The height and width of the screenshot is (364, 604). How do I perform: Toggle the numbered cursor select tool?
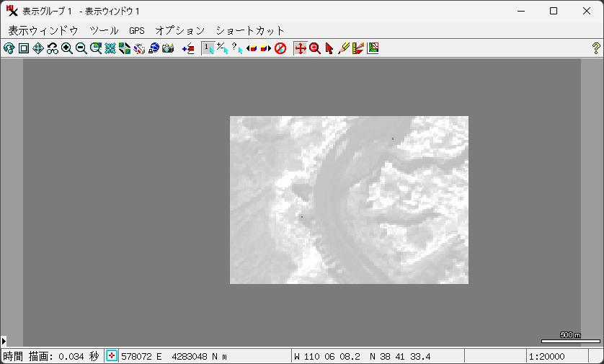coord(208,48)
